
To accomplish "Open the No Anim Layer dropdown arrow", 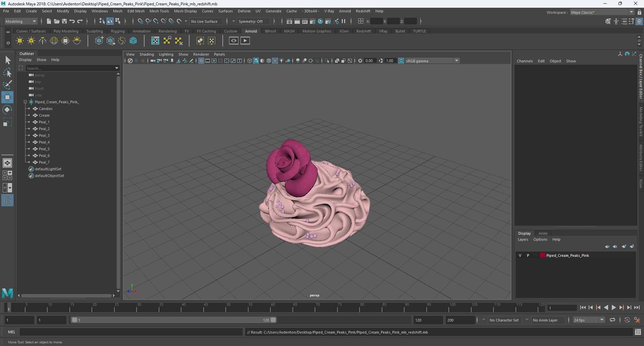I will (x=527, y=320).
